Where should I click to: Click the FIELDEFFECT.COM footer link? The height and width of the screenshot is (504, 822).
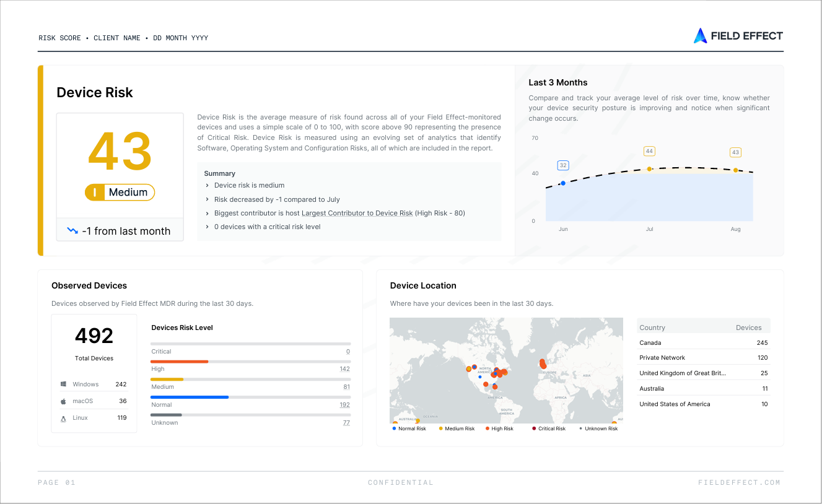[739, 482]
